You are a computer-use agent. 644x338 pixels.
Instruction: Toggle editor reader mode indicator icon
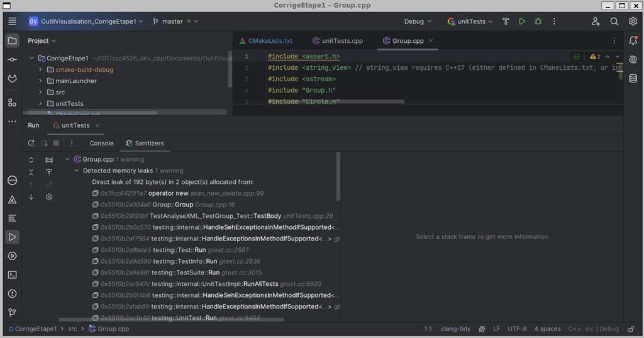(x=576, y=57)
